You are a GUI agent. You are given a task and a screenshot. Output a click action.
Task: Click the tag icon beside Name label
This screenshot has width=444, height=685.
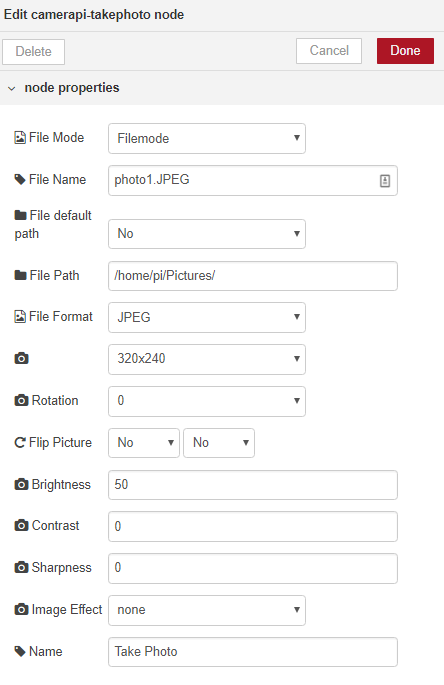tap(20, 651)
